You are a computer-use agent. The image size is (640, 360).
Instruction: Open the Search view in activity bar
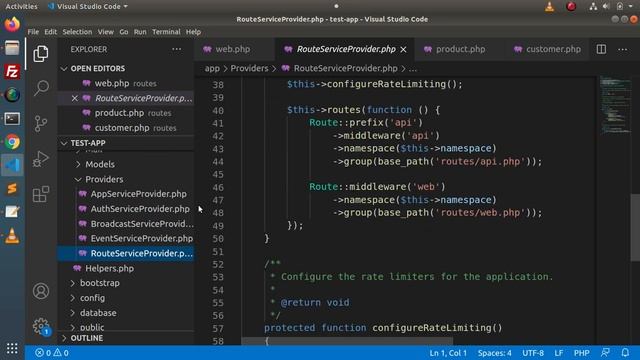(41, 88)
